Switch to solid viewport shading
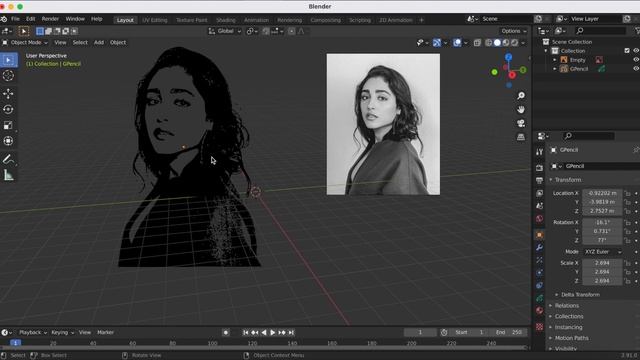 tap(497, 42)
